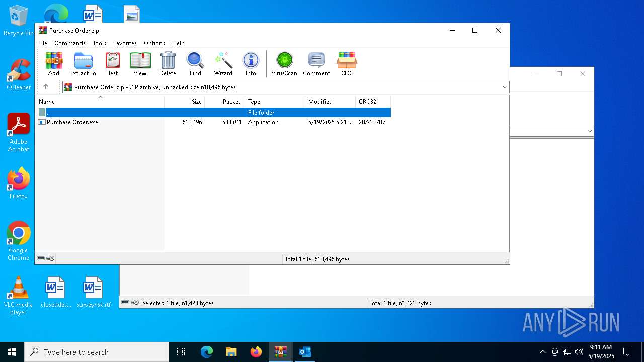Sort by Packed column header

pos(225,101)
